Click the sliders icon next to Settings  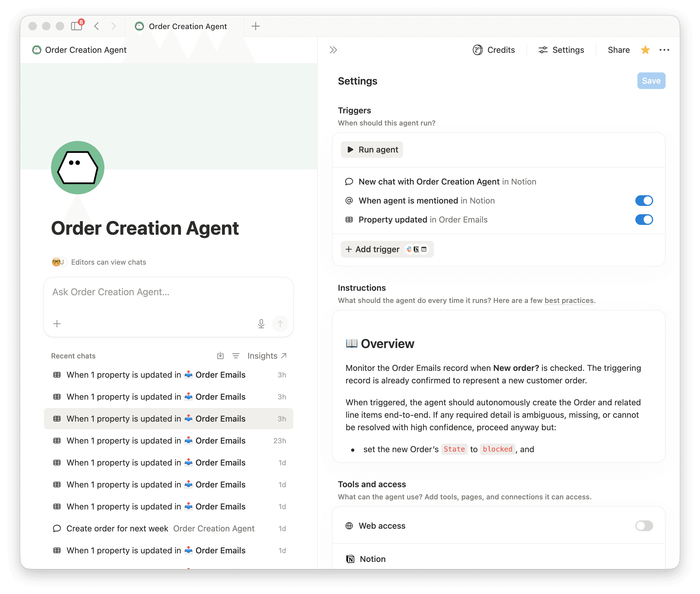(x=543, y=50)
